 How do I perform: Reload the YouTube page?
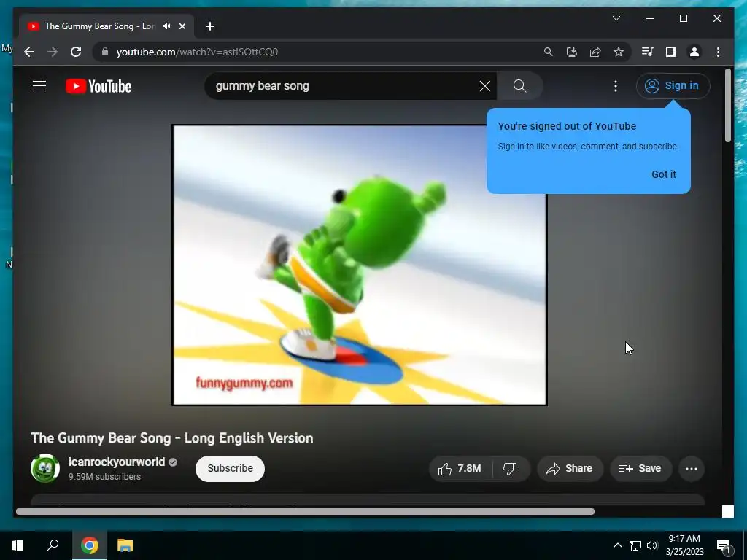tap(76, 52)
